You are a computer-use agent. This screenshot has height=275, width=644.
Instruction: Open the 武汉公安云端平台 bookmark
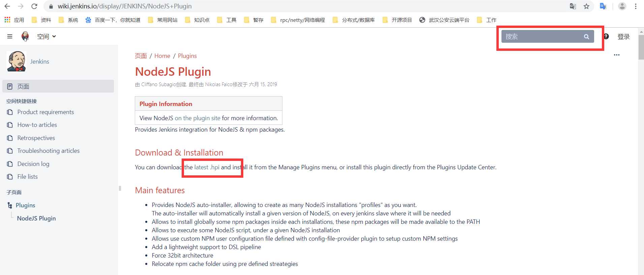(x=444, y=20)
